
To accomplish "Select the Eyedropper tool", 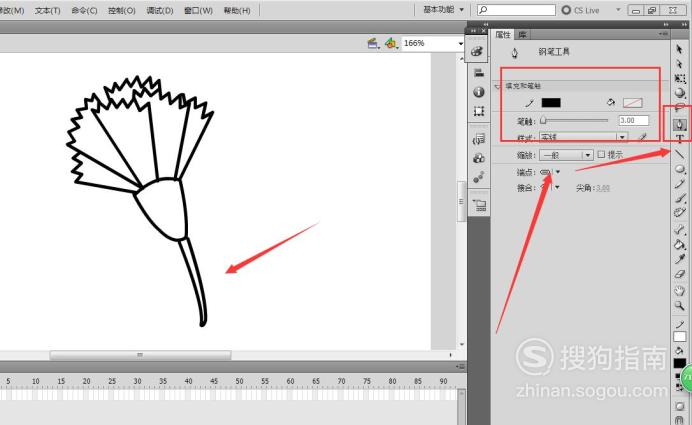I will tap(680, 259).
